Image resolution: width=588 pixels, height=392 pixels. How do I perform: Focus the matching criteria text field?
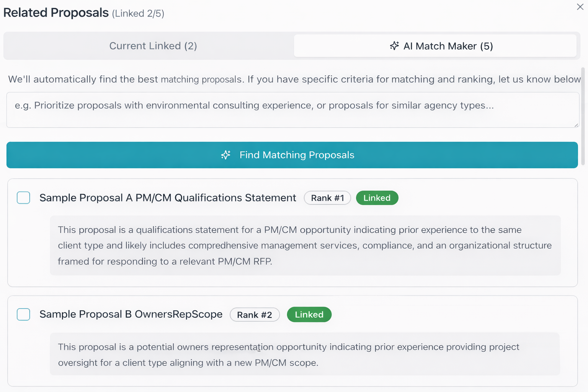(292, 110)
